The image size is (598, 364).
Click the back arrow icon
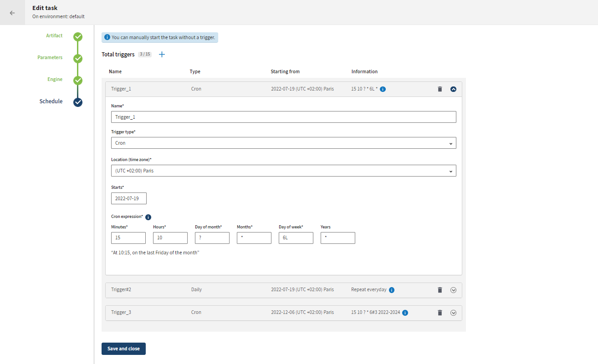pos(12,13)
